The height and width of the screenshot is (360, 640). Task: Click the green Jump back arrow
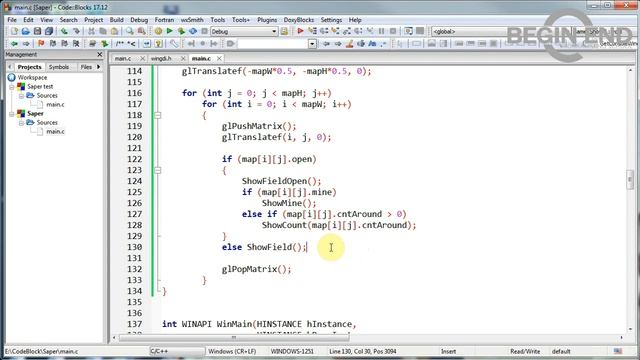(14, 43)
